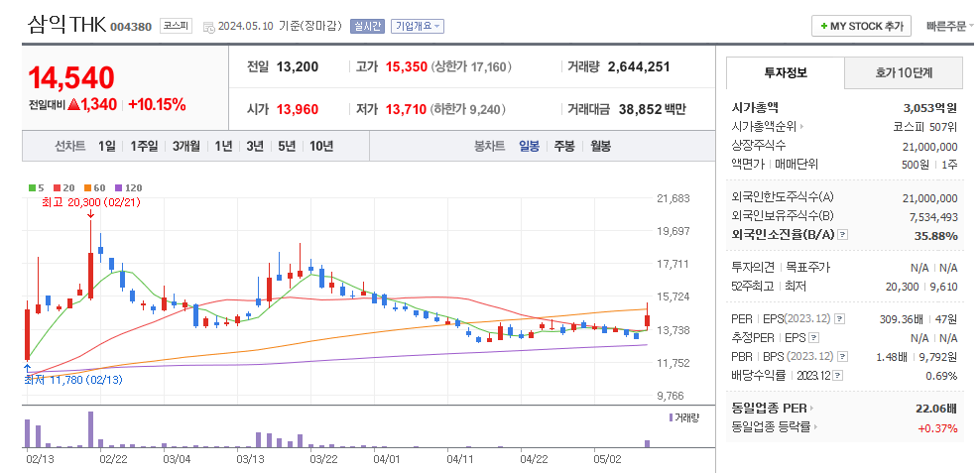
Task: Click the red 20-day moving average legend marker
Action: [x=57, y=187]
